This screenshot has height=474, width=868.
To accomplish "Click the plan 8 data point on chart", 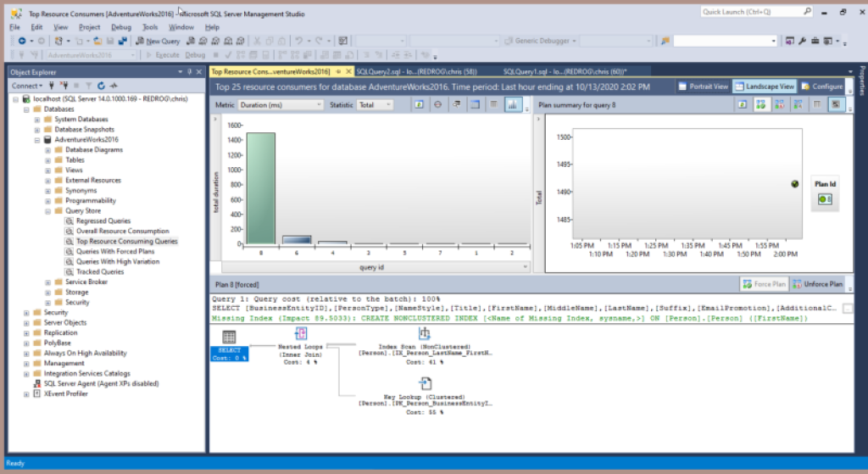I will [x=795, y=184].
